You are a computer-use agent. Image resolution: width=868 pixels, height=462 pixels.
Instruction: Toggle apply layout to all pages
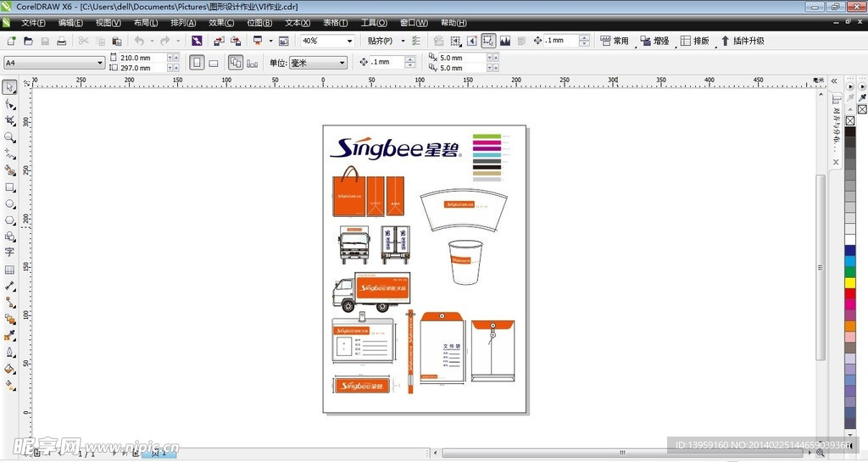(236, 63)
